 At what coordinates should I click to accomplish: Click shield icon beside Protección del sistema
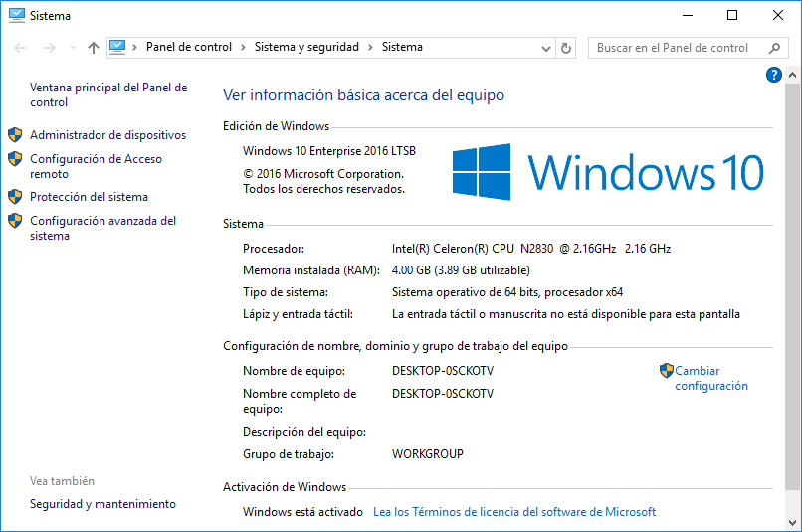[15, 196]
